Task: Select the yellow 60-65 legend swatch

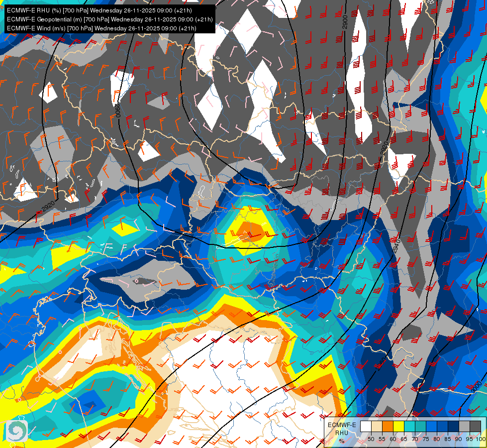Action: coord(399,426)
